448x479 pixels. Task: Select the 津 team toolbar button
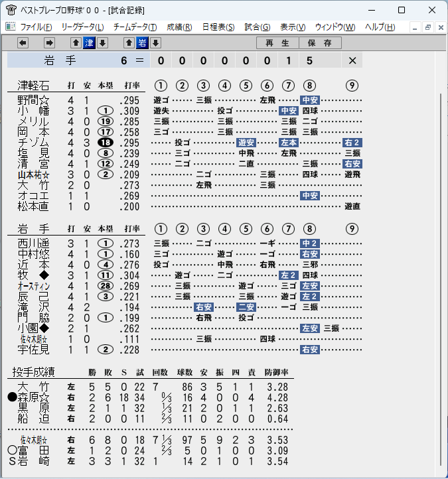(89, 43)
